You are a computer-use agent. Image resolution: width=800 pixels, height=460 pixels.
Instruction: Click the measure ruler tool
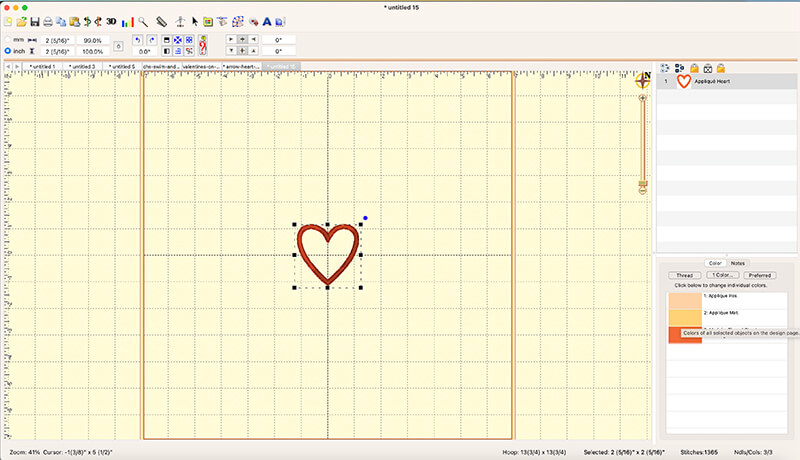pyautogui.click(x=162, y=21)
